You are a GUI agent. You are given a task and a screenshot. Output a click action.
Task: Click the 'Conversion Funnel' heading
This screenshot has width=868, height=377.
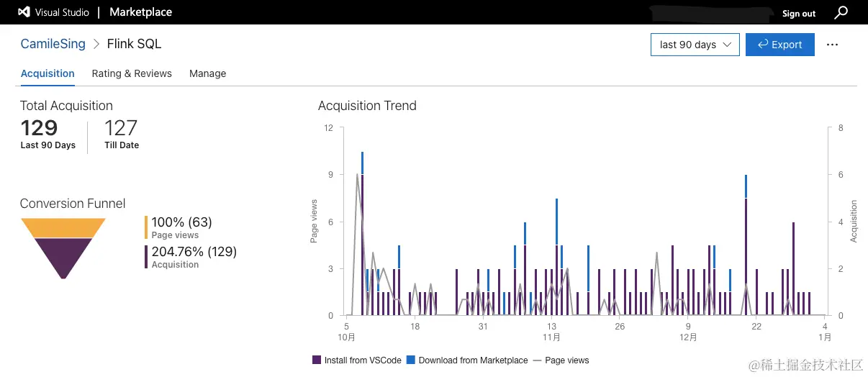(x=73, y=204)
